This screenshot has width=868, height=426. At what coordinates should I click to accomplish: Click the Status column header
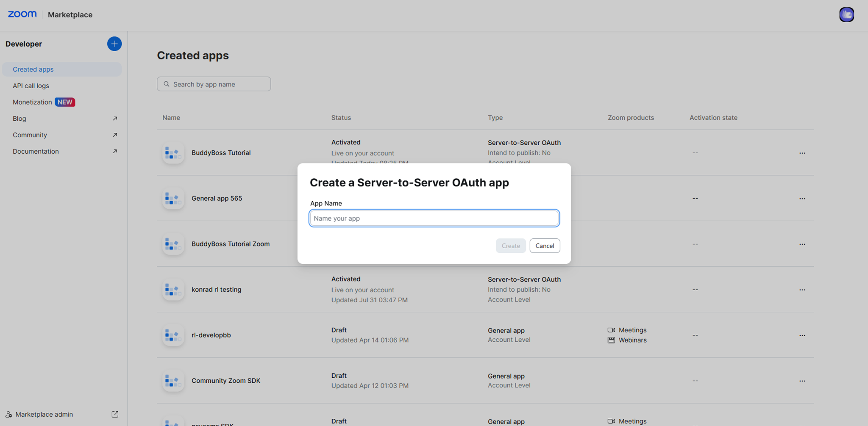(x=341, y=118)
